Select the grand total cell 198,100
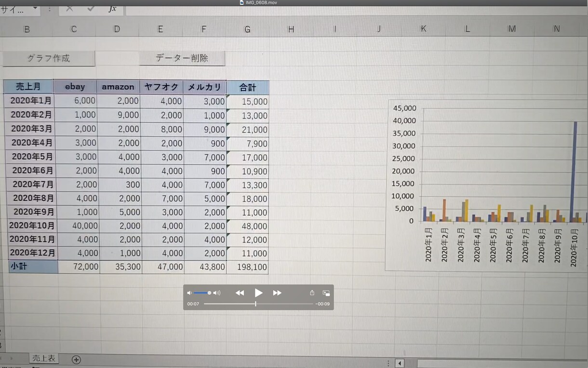This screenshot has height=368, width=588. (247, 267)
